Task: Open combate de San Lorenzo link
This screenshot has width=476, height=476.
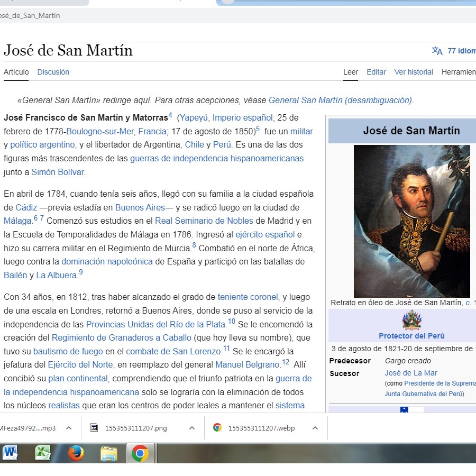Action: pyautogui.click(x=173, y=352)
